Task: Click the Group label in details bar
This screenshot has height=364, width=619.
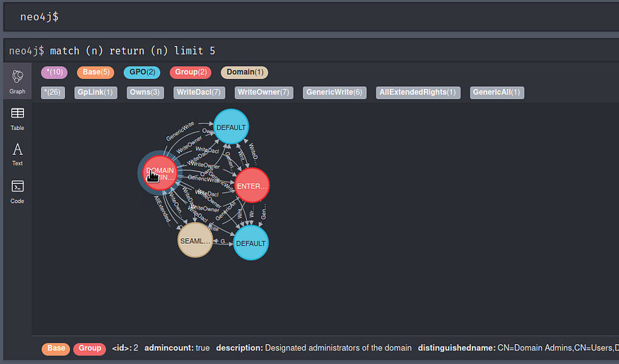Action: point(90,348)
